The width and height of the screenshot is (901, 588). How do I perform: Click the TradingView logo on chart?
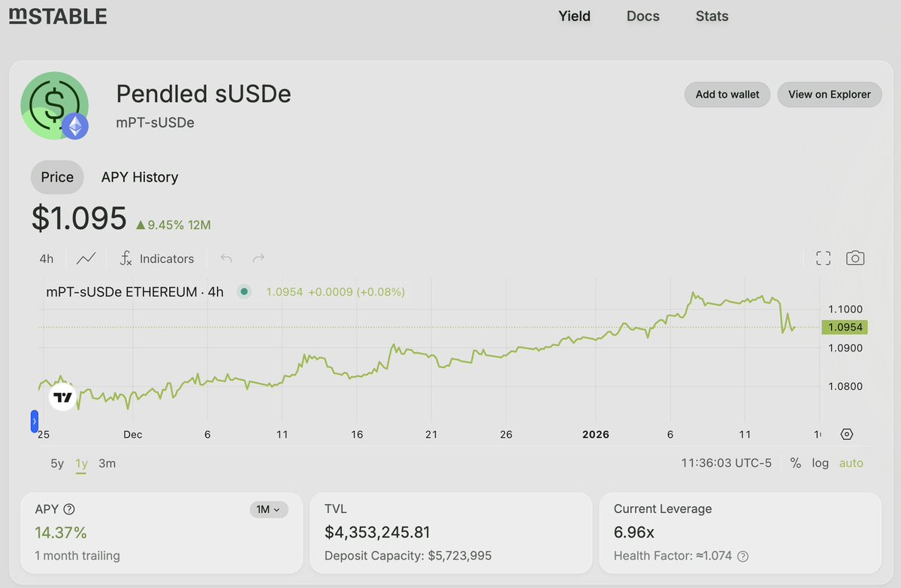pyautogui.click(x=62, y=397)
